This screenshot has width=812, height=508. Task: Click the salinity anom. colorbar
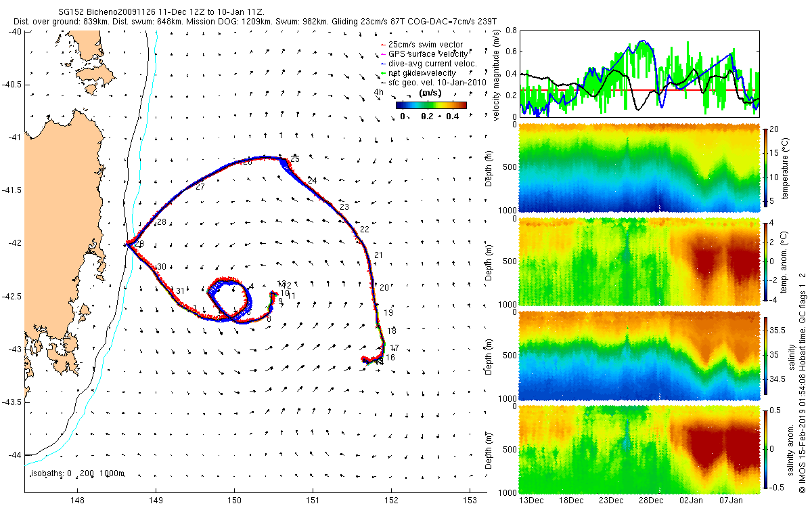click(x=767, y=448)
